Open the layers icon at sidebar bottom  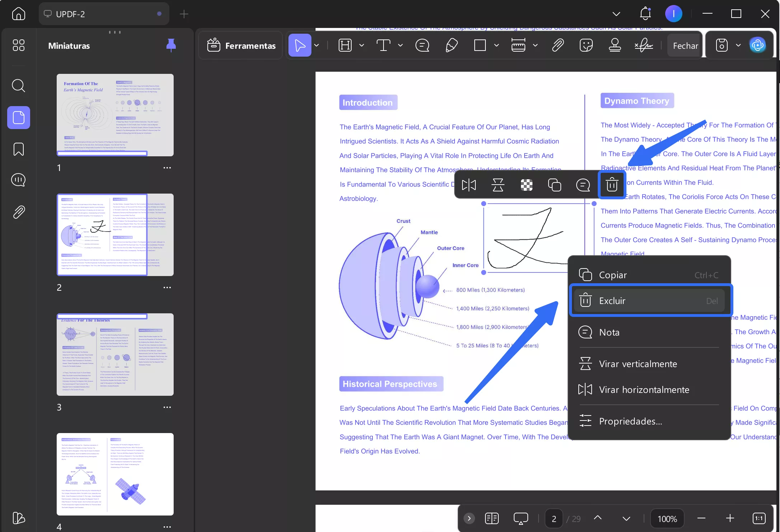click(18, 518)
